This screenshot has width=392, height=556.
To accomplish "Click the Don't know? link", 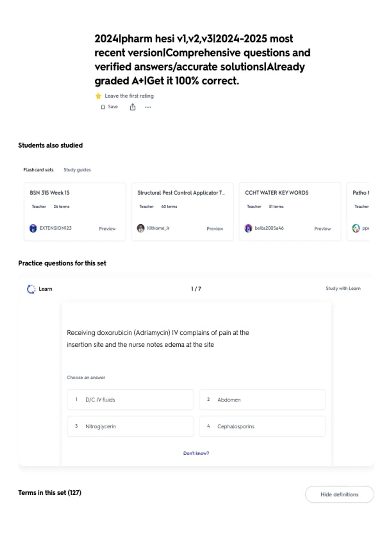I will click(x=196, y=453).
